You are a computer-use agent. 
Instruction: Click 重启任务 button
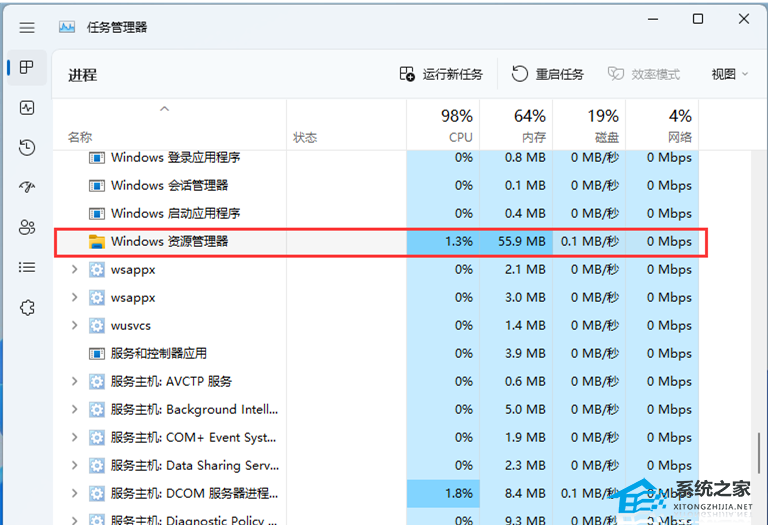(x=548, y=74)
